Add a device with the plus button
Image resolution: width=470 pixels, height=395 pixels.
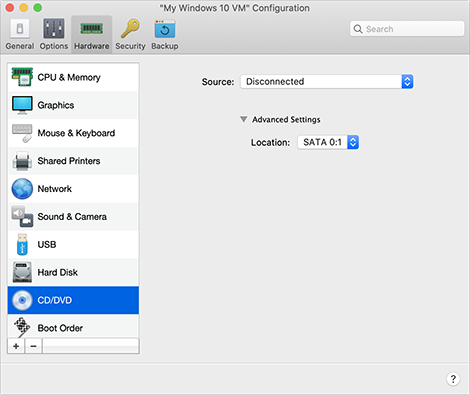16,346
